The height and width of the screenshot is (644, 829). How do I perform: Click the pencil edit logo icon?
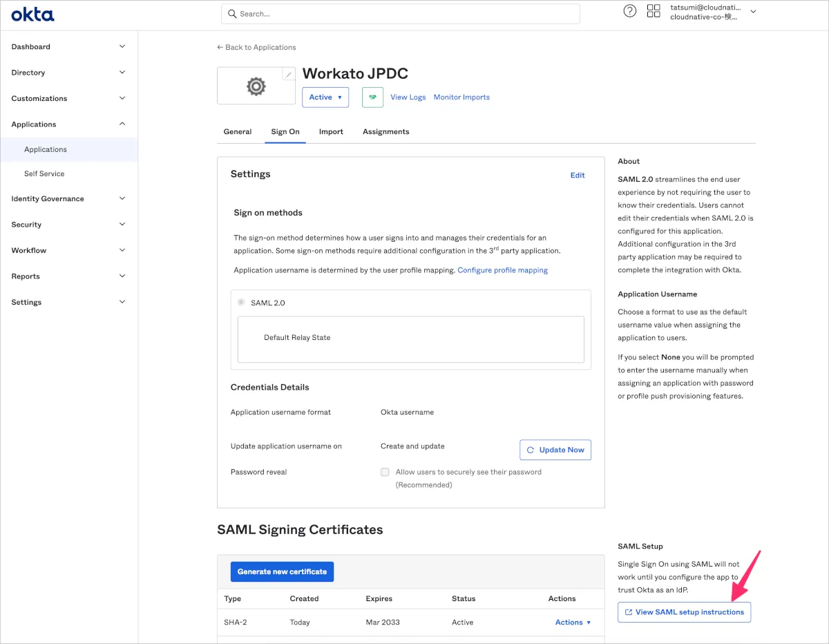click(289, 75)
